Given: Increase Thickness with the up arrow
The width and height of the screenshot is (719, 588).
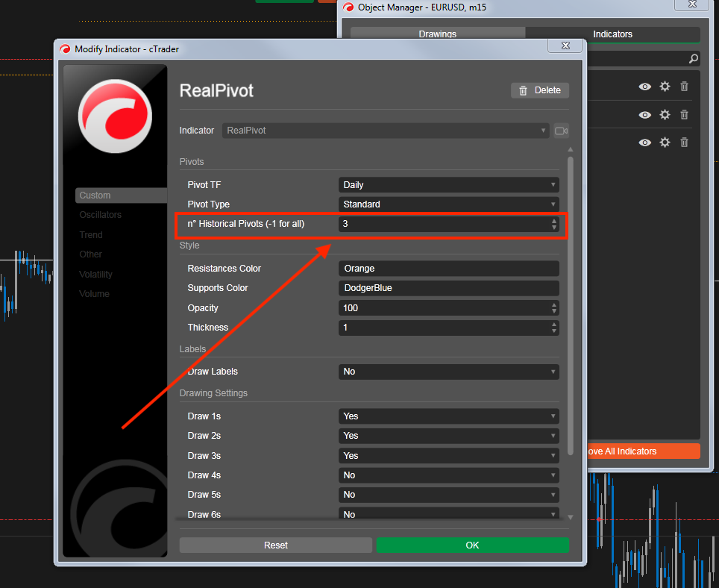Looking at the screenshot, I should click(x=554, y=325).
